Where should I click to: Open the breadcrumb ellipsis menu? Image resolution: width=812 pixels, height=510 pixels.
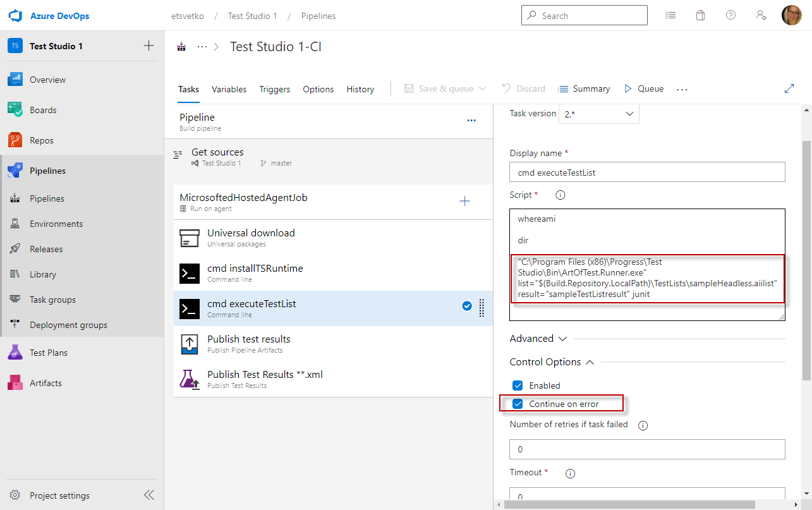pyautogui.click(x=202, y=47)
